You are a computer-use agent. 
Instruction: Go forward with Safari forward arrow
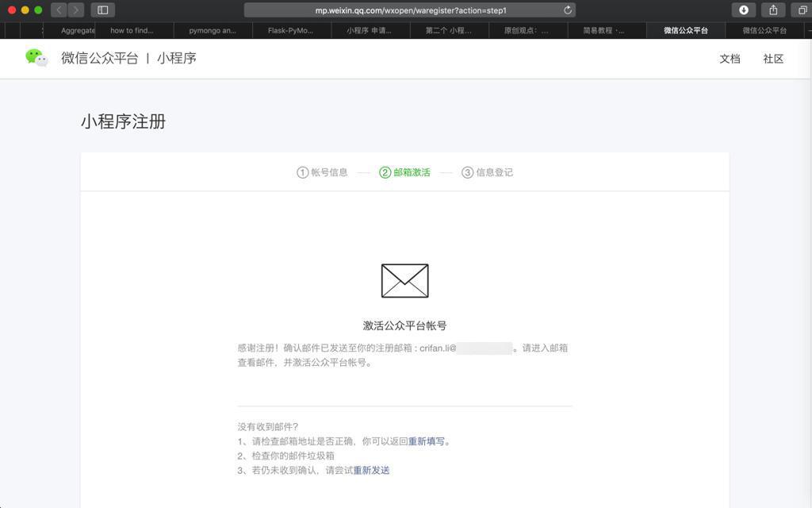[75, 10]
